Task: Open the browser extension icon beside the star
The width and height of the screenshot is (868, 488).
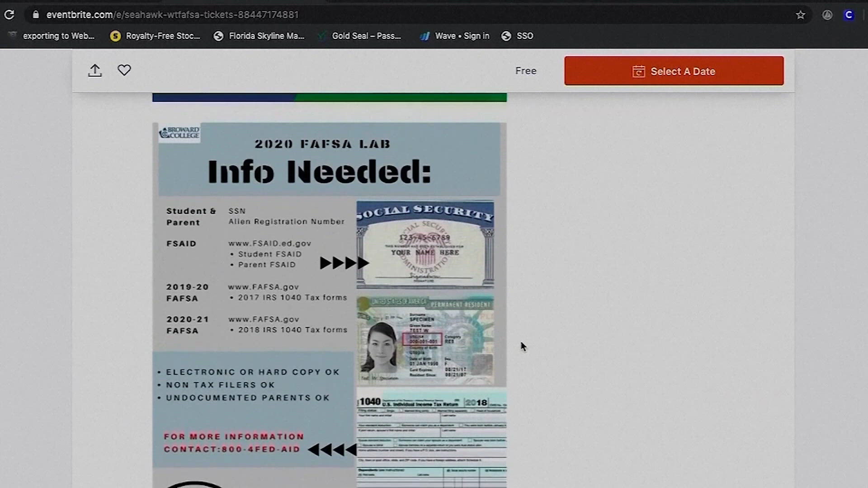Action: click(x=827, y=15)
